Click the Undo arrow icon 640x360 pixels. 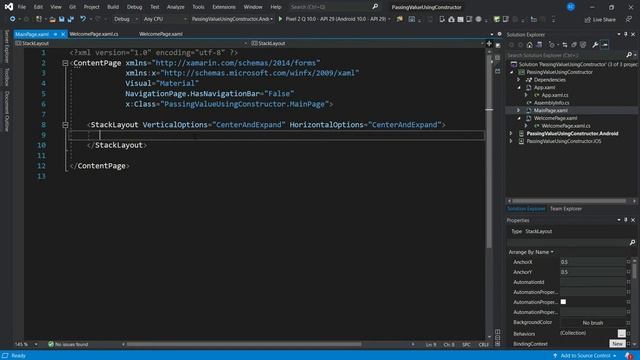(83, 19)
